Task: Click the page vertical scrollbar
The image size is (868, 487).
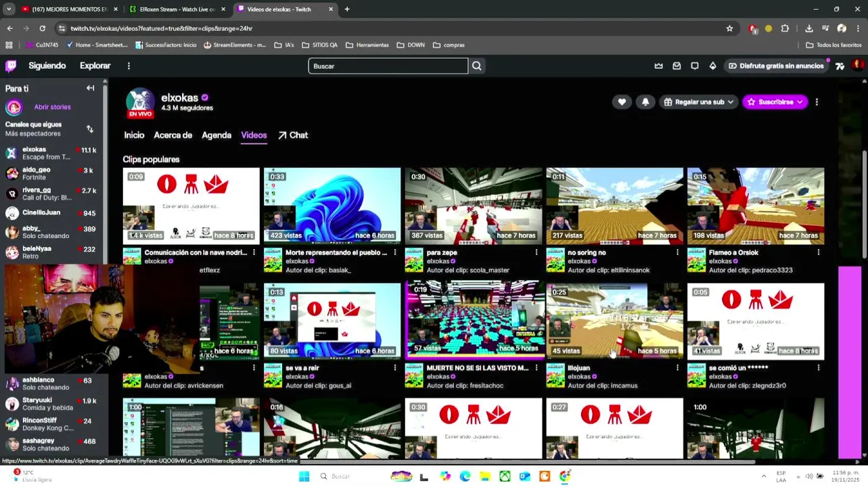Action: click(x=865, y=203)
